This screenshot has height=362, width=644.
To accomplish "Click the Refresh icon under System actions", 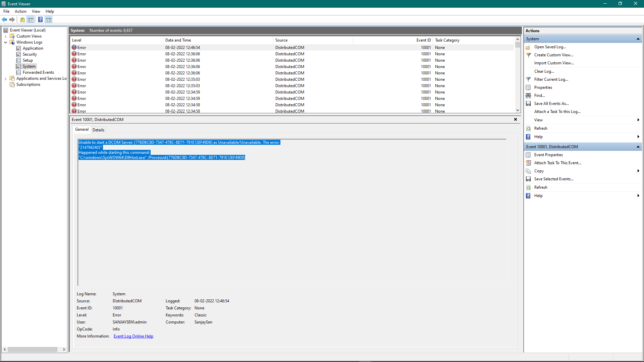I will [x=528, y=128].
